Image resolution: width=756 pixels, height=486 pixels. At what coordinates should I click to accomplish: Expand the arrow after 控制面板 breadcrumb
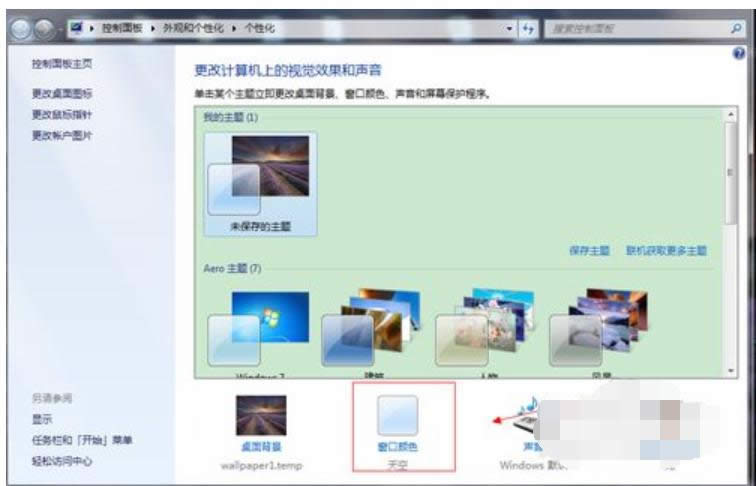tap(155, 29)
